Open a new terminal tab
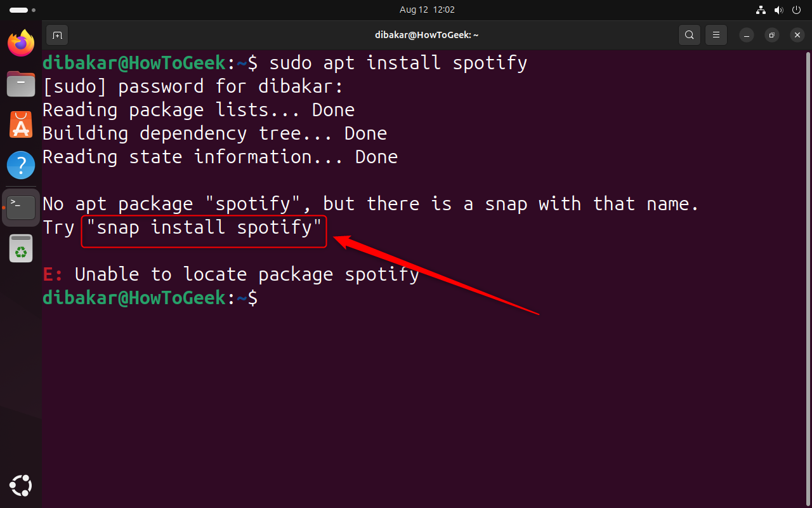 pos(57,35)
